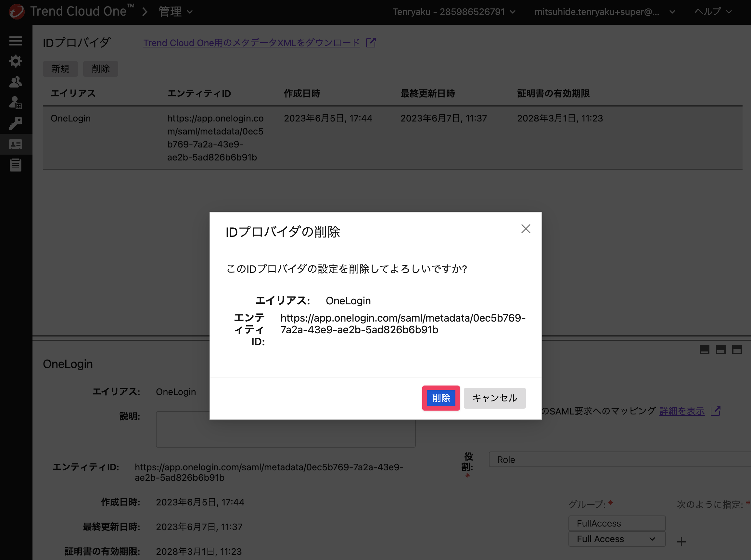Click the 詳細を表示 link

[x=682, y=411]
